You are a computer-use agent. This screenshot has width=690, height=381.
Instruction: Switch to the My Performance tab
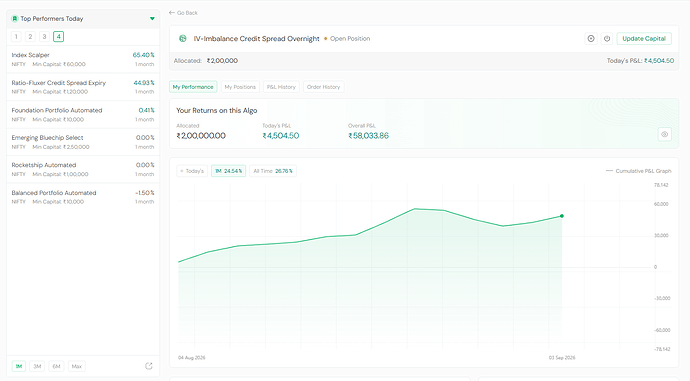[193, 87]
